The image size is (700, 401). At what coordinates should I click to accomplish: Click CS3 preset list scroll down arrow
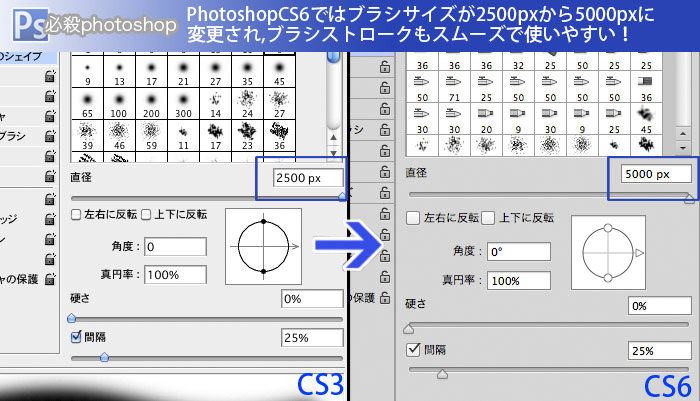tap(333, 153)
